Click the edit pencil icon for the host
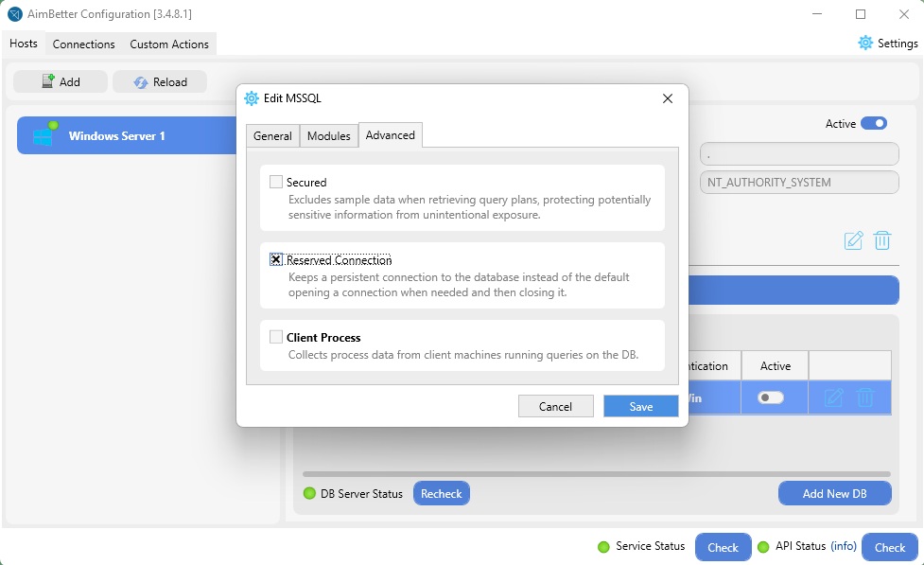 [x=853, y=240]
